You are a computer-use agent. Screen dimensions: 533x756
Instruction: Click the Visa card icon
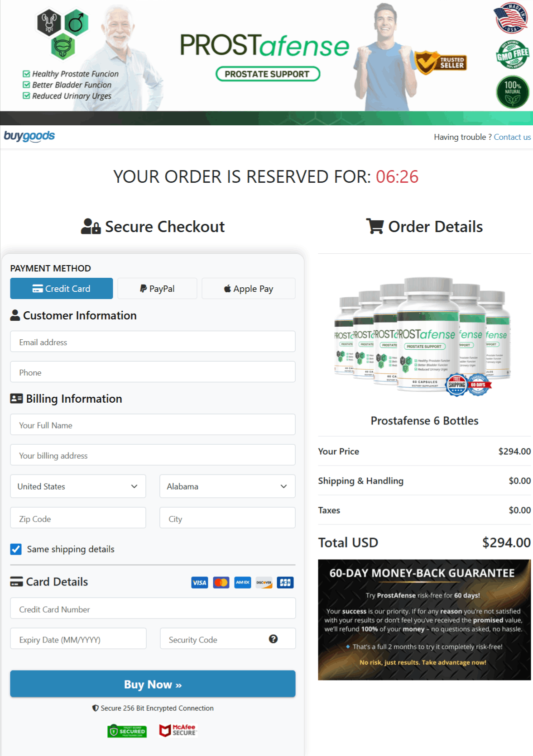tap(199, 583)
